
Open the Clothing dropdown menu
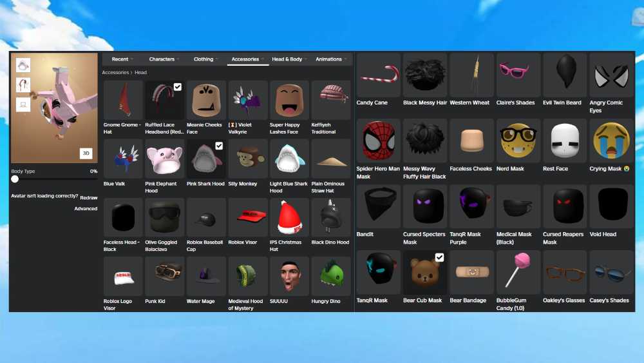(206, 59)
